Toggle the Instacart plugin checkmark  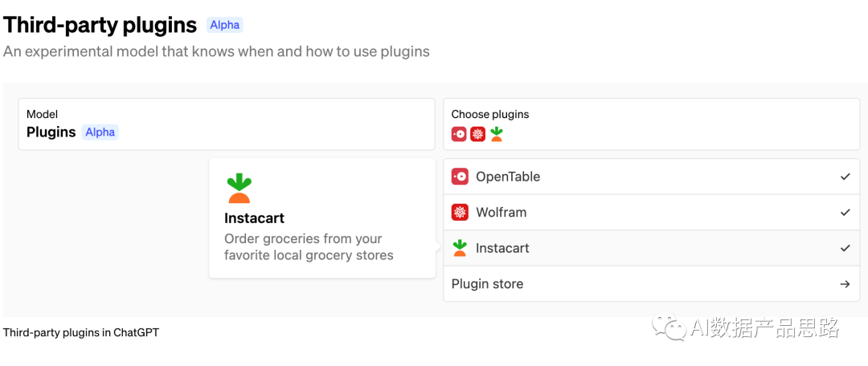pyautogui.click(x=845, y=248)
